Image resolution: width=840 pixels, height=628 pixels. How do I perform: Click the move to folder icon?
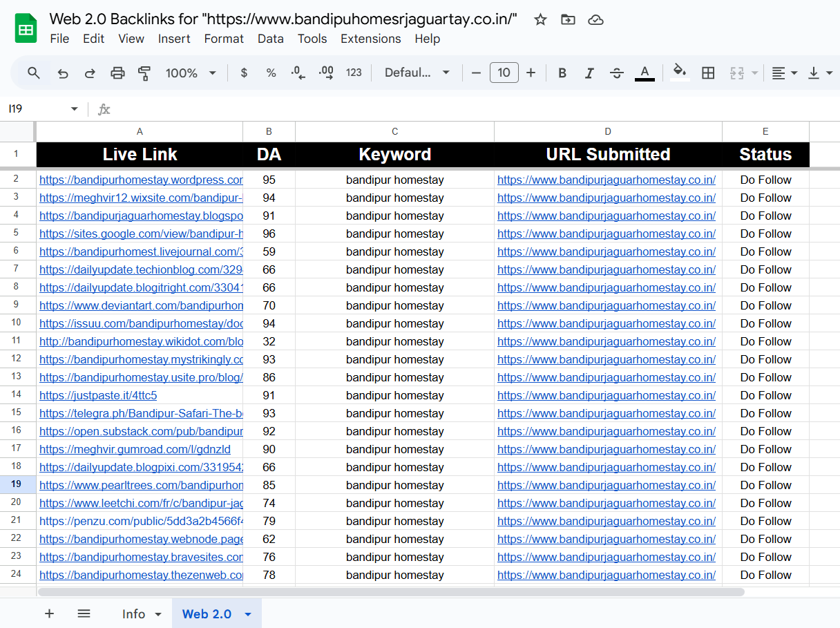click(568, 19)
